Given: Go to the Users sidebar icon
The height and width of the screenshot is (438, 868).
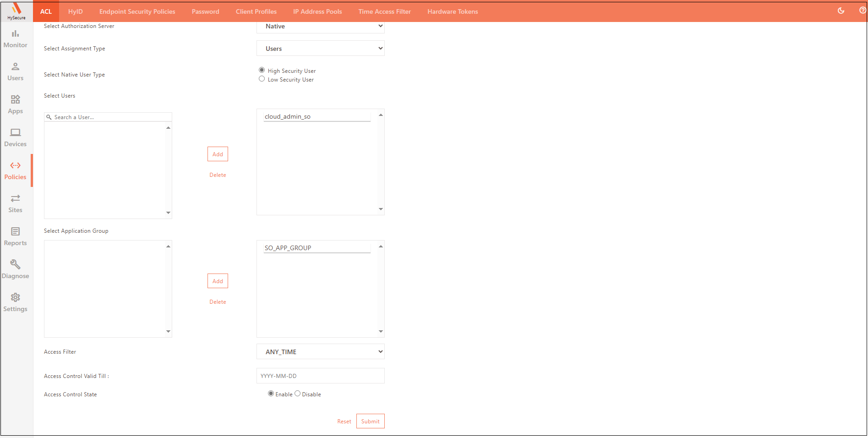Looking at the screenshot, I should (16, 71).
